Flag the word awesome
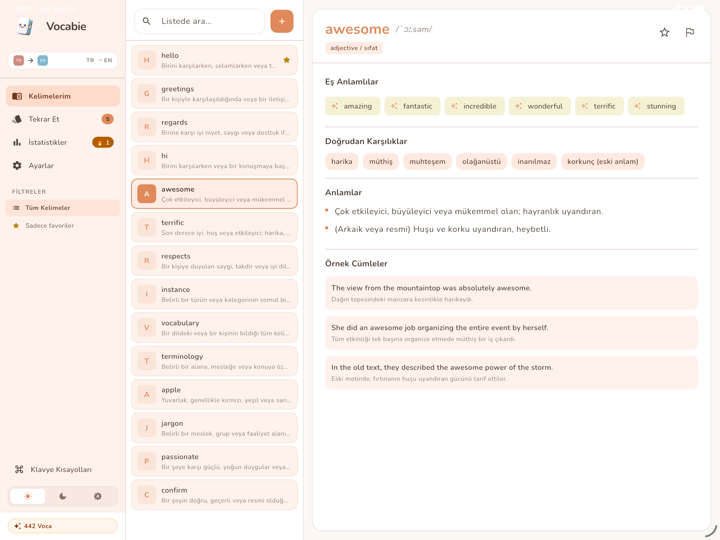The image size is (720, 540). click(690, 32)
